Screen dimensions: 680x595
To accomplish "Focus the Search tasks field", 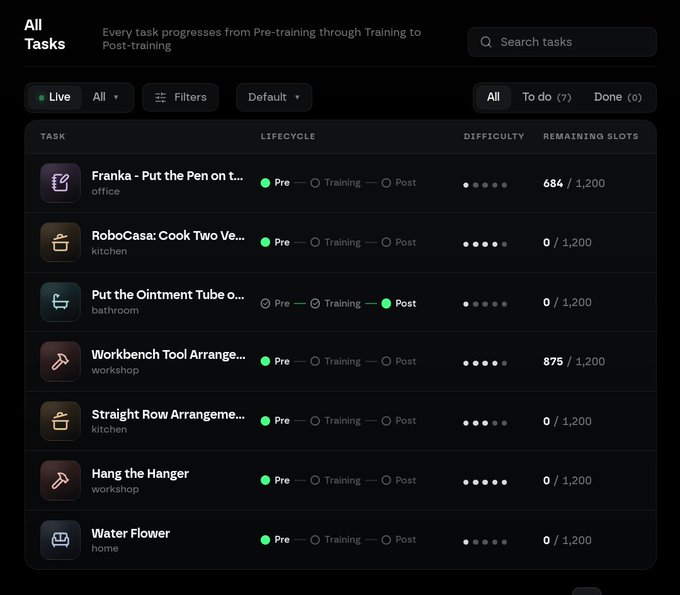I will click(x=562, y=42).
